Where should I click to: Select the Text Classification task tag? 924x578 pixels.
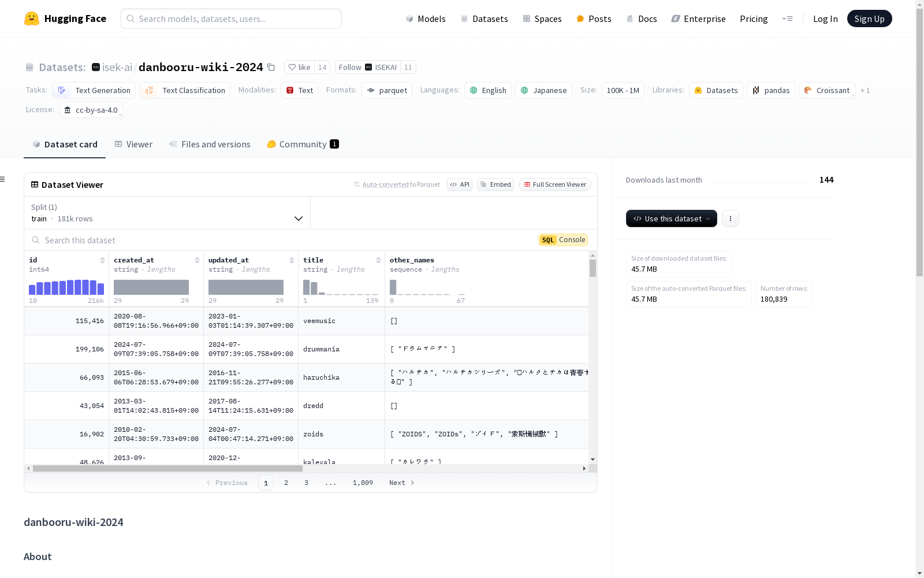pos(185,90)
